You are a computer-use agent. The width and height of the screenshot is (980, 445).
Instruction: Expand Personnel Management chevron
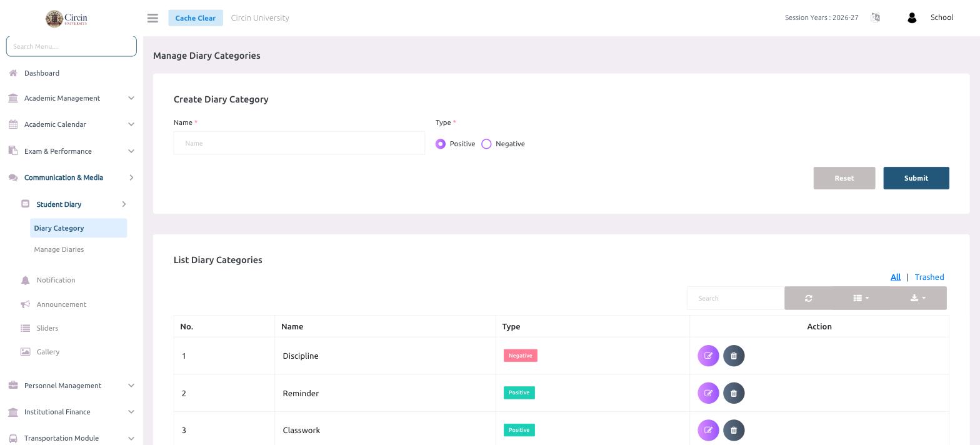click(131, 385)
